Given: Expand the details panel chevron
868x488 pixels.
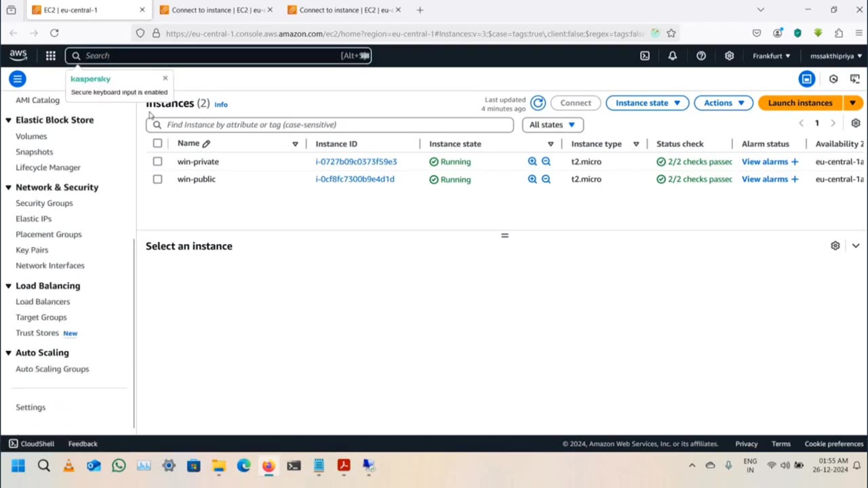Looking at the screenshot, I should click(x=856, y=245).
